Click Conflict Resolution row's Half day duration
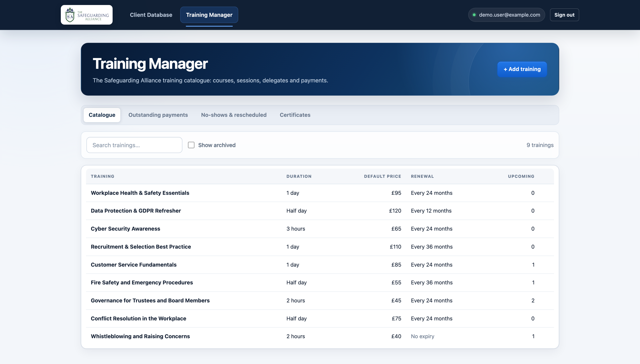Image resolution: width=640 pixels, height=364 pixels. tap(296, 318)
